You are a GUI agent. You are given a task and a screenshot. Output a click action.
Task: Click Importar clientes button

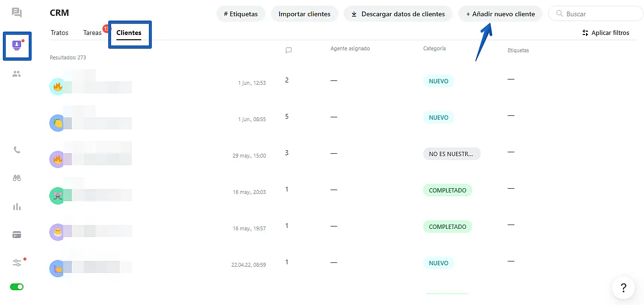coord(305,14)
